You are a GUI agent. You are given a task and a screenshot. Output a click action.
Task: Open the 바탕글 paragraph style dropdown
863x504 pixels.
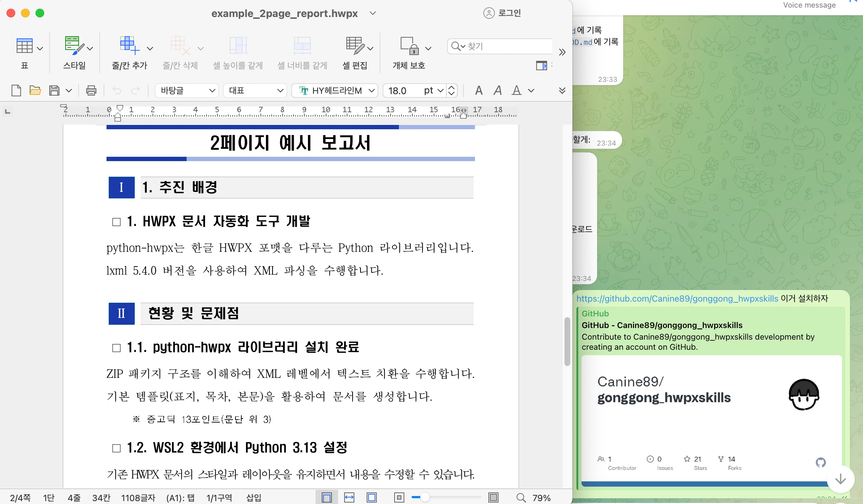(187, 91)
